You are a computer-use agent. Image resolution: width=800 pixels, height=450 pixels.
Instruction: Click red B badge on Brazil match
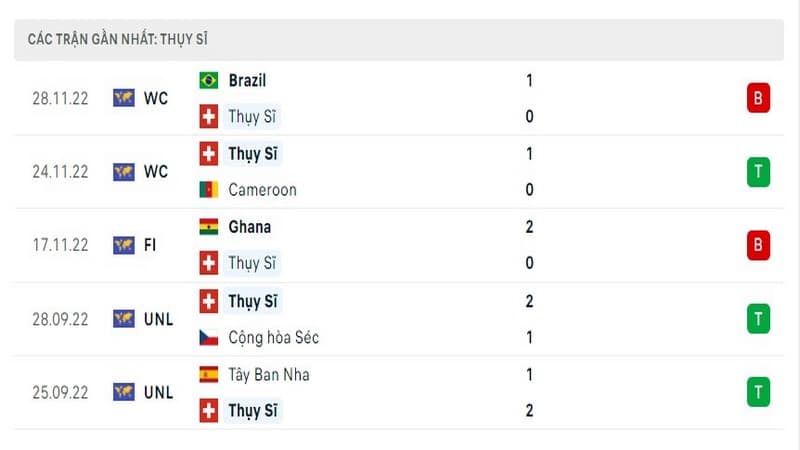[x=758, y=97]
